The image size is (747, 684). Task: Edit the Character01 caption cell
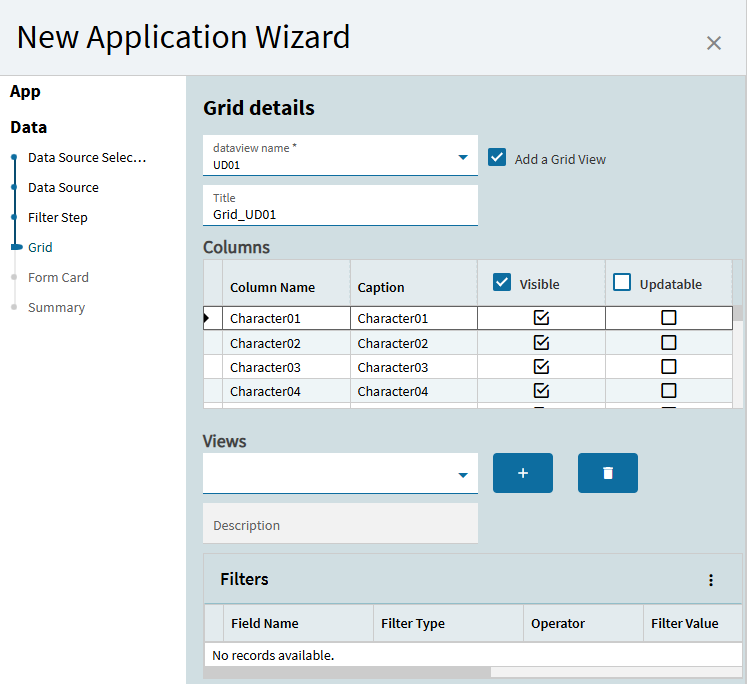coord(414,318)
